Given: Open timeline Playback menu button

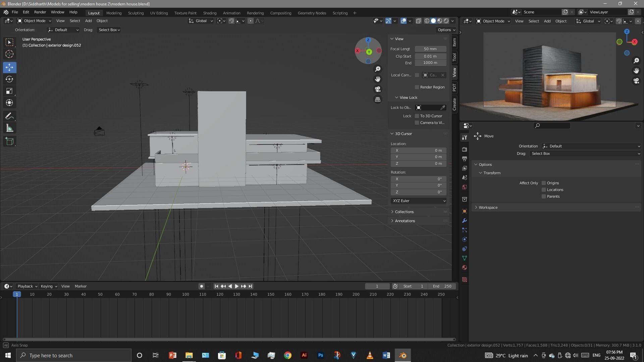Looking at the screenshot, I should click(27, 286).
